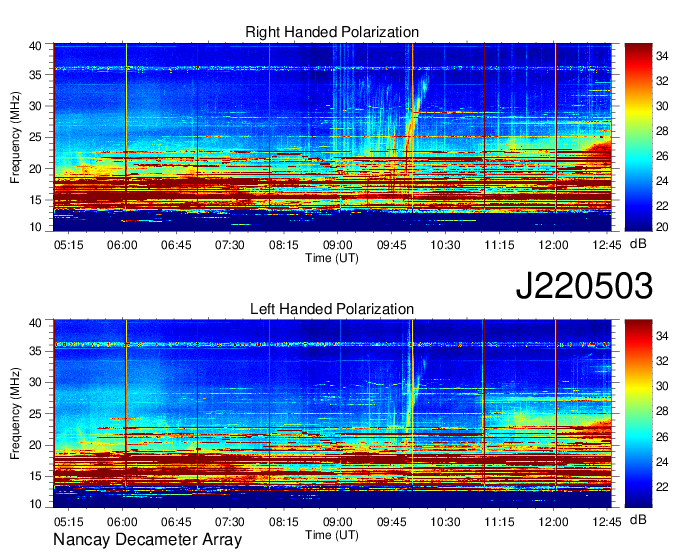Click the 'Right Handed Polarization' plot title
Image resolution: width=680 pixels, height=552 pixels.
tap(332, 32)
